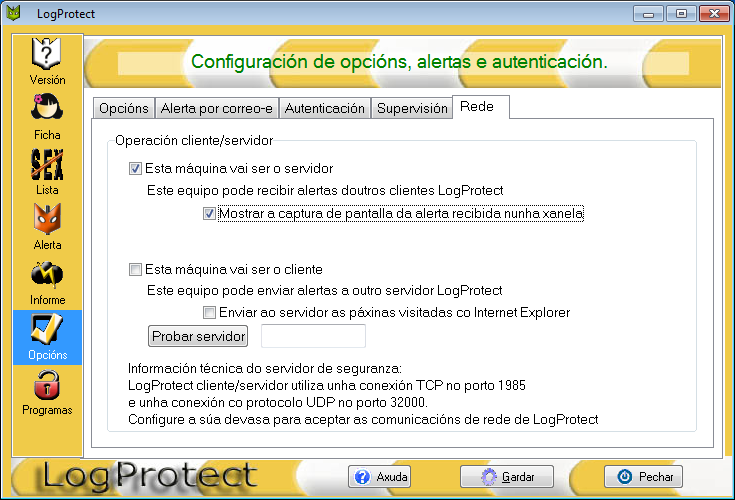Click 'Información técnica do servidor de seguranza:' text

pyautogui.click(x=265, y=368)
